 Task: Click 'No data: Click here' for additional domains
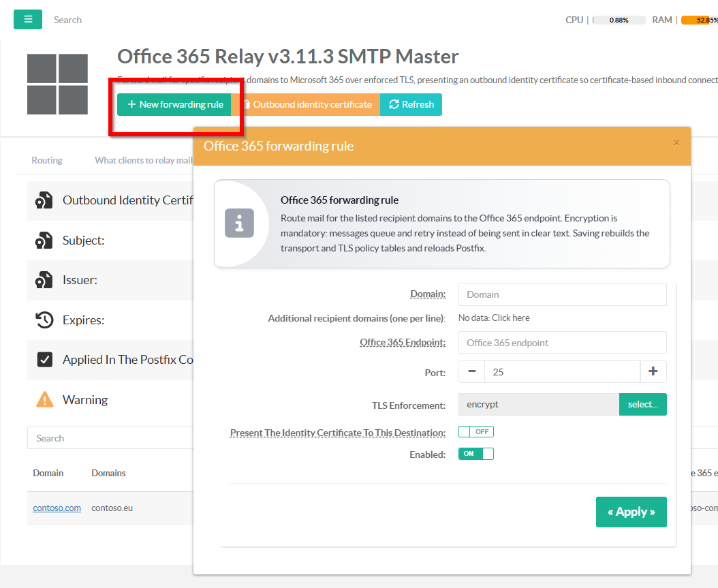494,318
